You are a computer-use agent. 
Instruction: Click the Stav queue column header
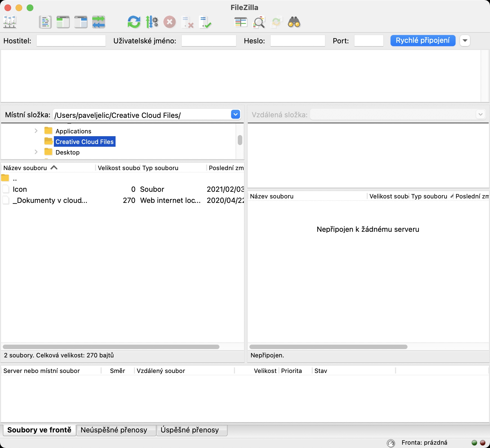click(354, 371)
